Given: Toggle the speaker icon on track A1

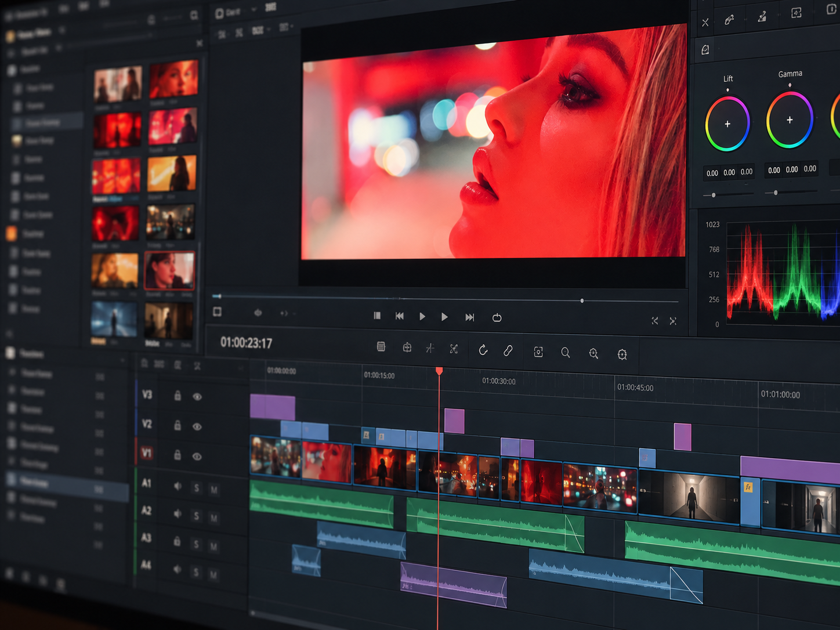Looking at the screenshot, I should coord(178,486).
